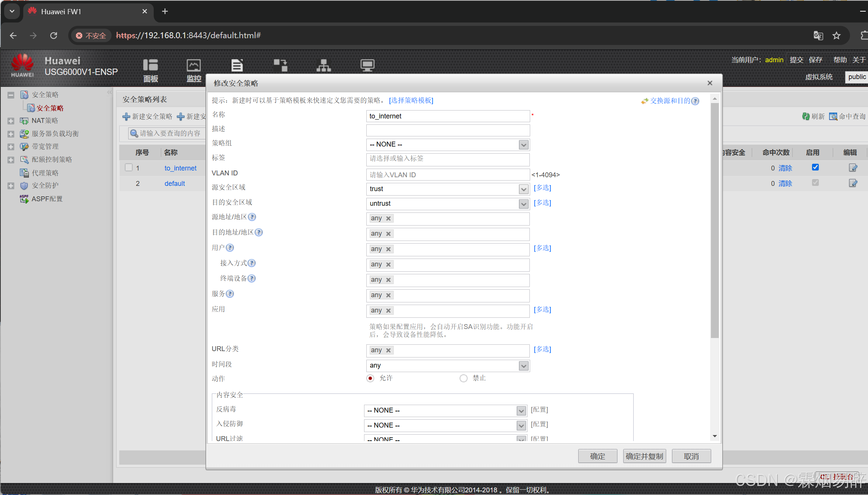Screen dimensions: 868x495
Task: Bookmark page with the star icon
Action: click(x=837, y=36)
